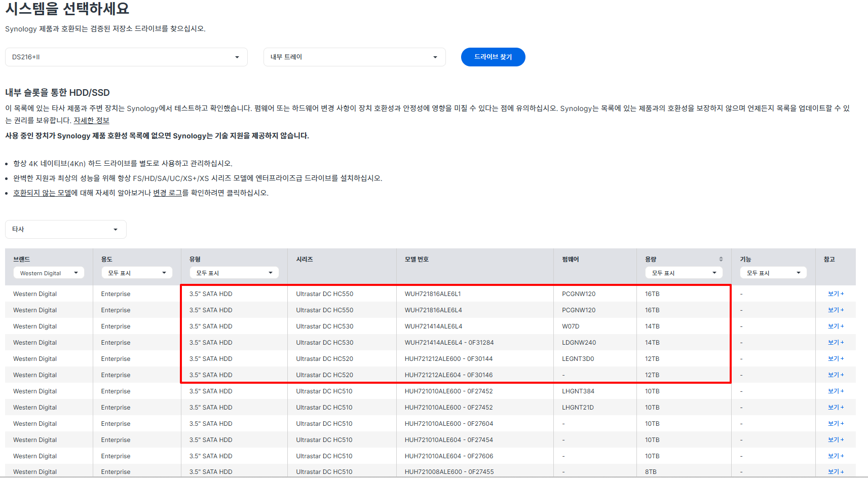Screen dimensions: 868x478
Task: Click firmware cell W07D
Action: point(571,326)
